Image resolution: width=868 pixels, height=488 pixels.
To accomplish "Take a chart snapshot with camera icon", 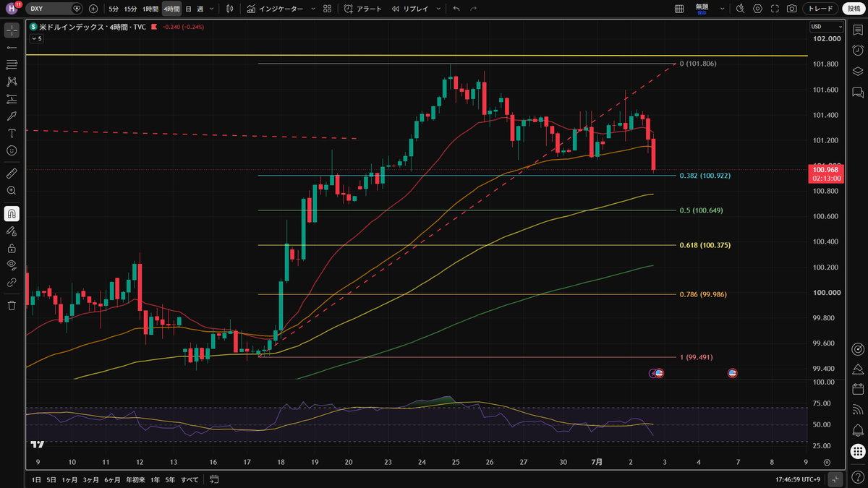I will pos(792,9).
